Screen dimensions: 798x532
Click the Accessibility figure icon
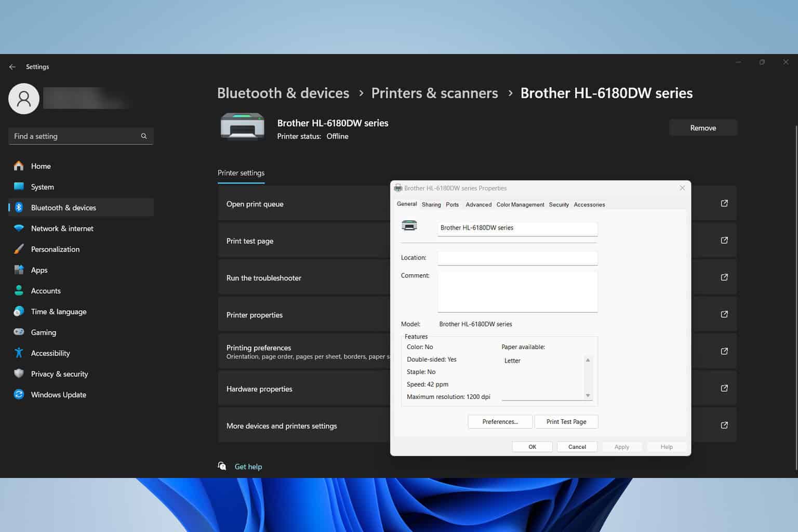coord(19,353)
